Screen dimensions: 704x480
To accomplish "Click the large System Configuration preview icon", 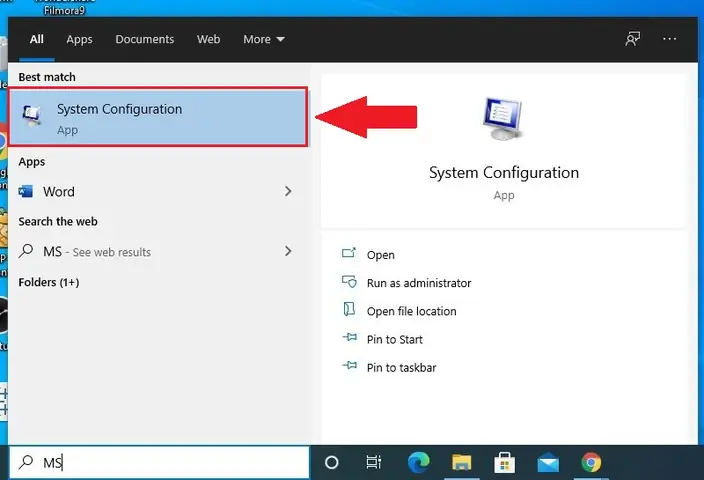I will coord(503,119).
